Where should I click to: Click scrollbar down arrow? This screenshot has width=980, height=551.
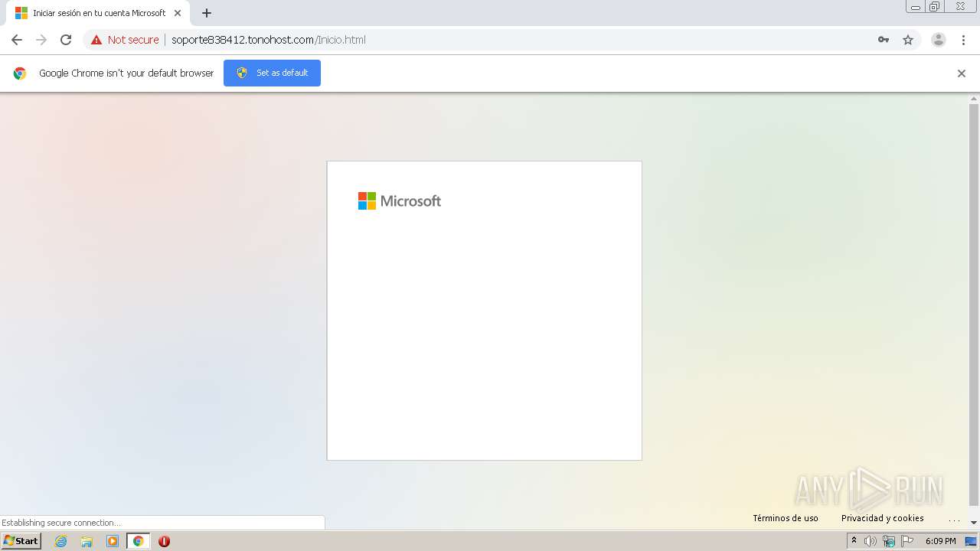click(x=974, y=523)
